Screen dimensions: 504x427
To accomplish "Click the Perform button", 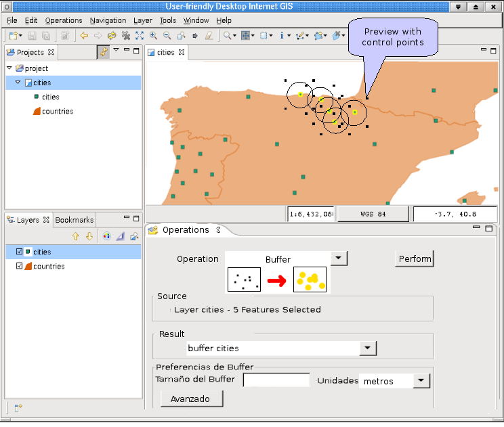I will pos(415,259).
